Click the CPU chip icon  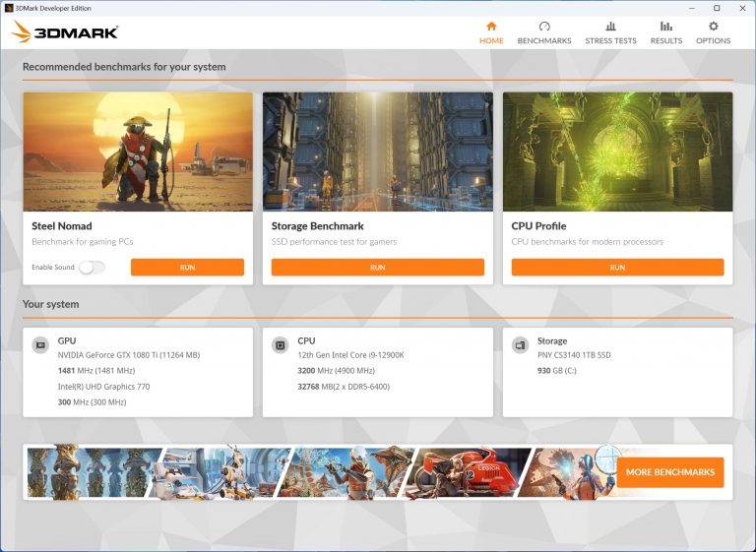tap(280, 345)
